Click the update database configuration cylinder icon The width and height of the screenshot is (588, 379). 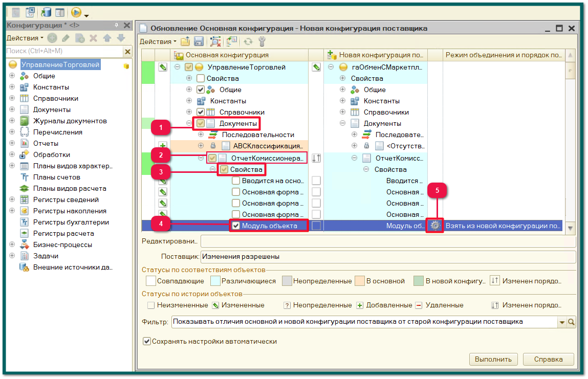pyautogui.click(x=46, y=12)
